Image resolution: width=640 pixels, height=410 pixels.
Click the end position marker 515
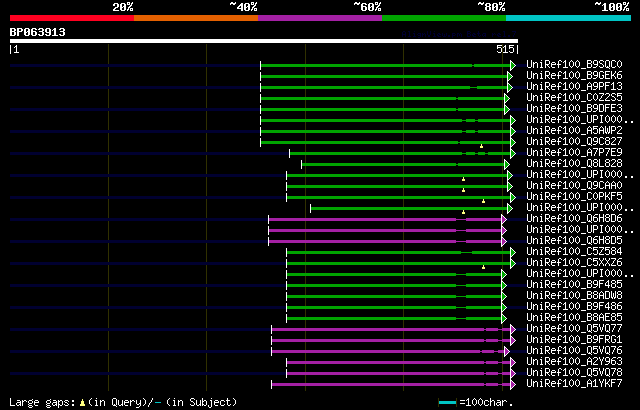[x=507, y=50]
